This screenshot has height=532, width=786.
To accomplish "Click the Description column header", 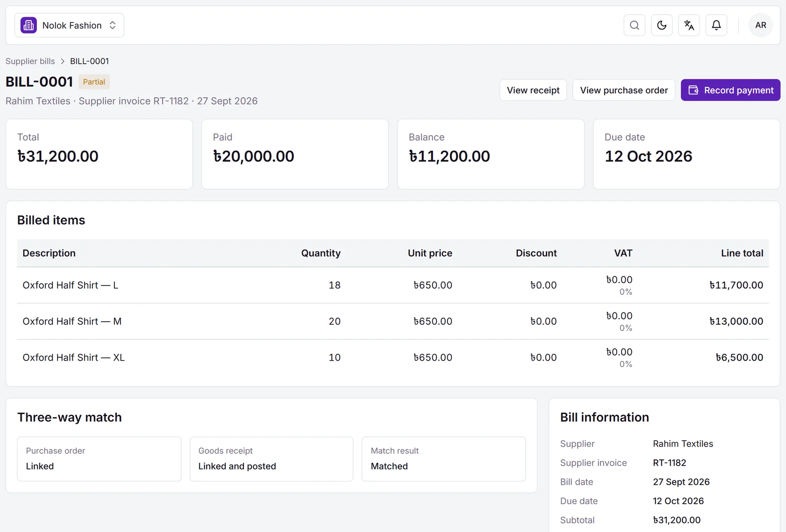I will (49, 253).
